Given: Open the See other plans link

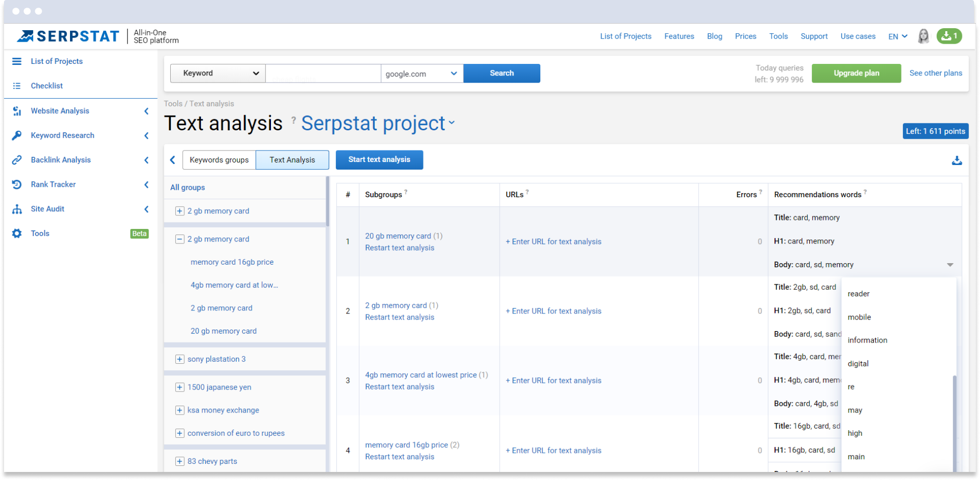Looking at the screenshot, I should (x=936, y=73).
